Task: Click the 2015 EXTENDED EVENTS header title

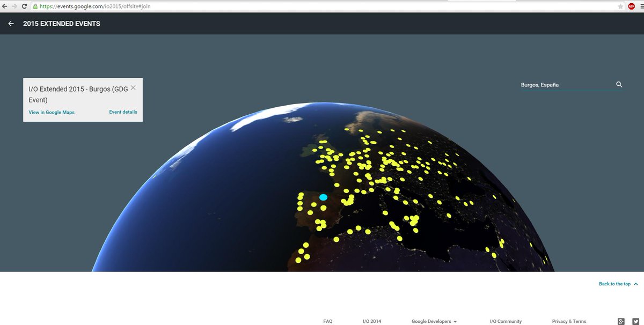Action: click(62, 24)
